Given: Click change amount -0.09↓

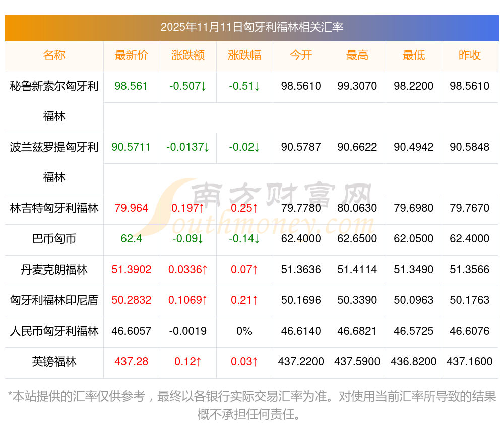Looking at the screenshot, I should [188, 239].
